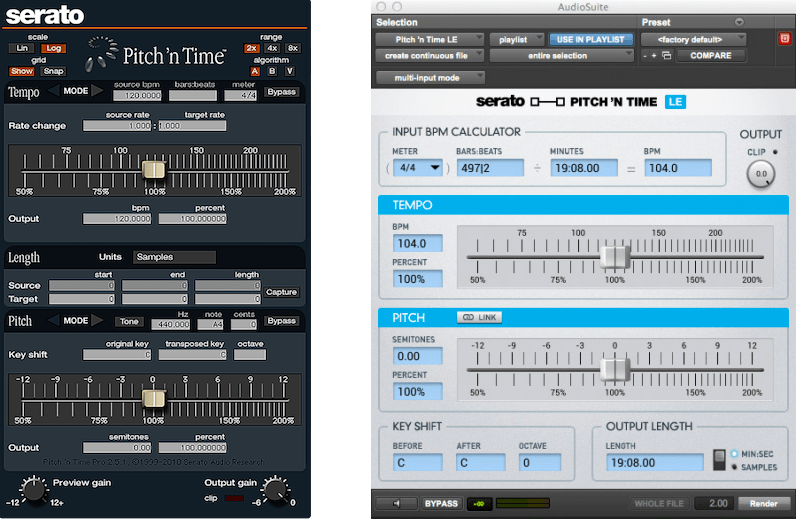Click the plus preset icon in AudioSuite
Screen dimensions: 796x519
coord(654,55)
